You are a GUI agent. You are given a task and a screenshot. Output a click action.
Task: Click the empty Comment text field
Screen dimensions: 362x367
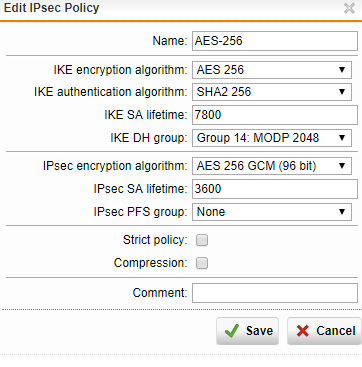(x=275, y=293)
